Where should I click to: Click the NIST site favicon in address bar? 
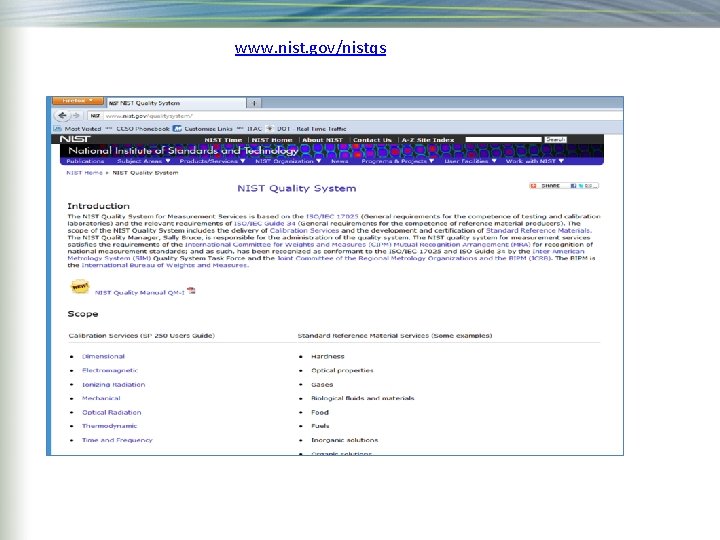point(95,116)
